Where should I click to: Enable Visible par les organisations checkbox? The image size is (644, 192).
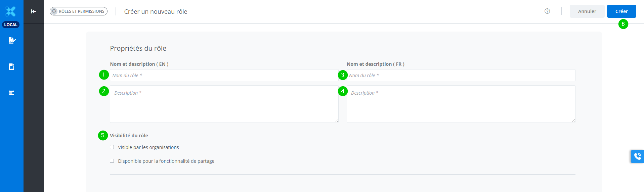pos(112,147)
